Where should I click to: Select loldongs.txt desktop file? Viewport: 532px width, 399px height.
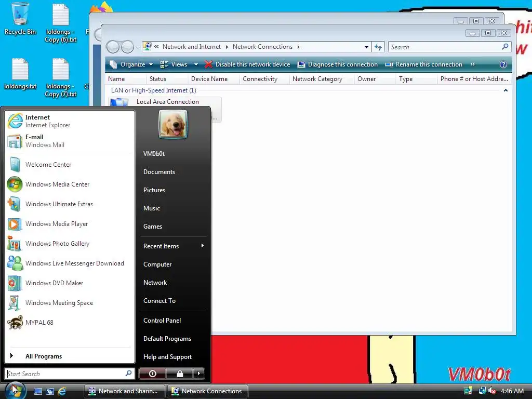coord(20,74)
